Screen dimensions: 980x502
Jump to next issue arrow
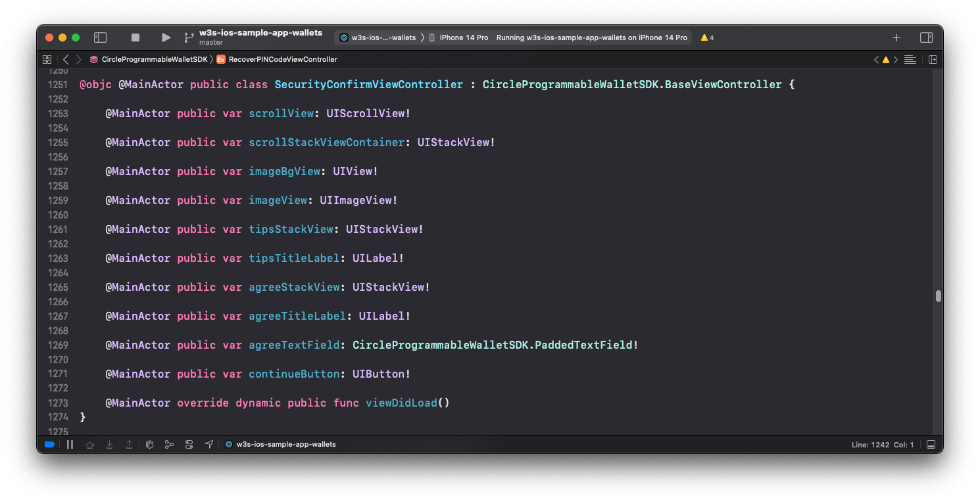pos(895,59)
